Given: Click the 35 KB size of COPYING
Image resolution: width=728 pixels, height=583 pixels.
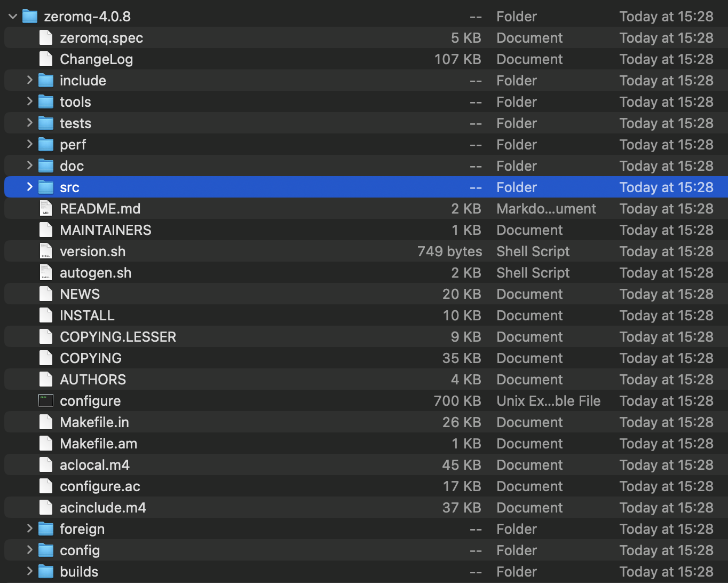Looking at the screenshot, I should pos(462,358).
